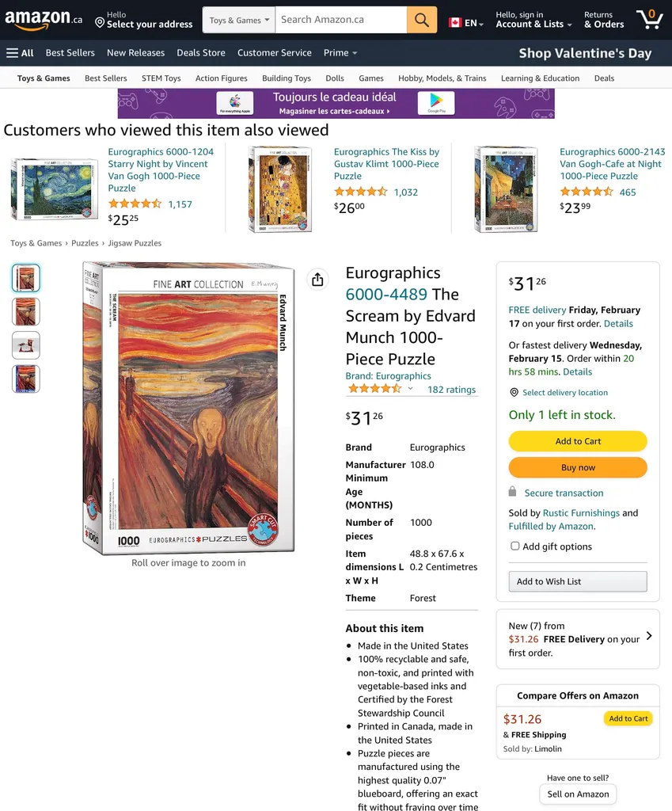
Task: Open the Best Sellers menu item
Action: point(70,52)
